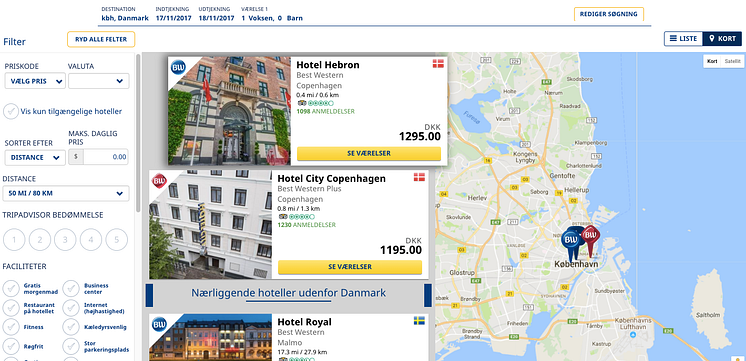Click Ryd alle felter button

101,39
